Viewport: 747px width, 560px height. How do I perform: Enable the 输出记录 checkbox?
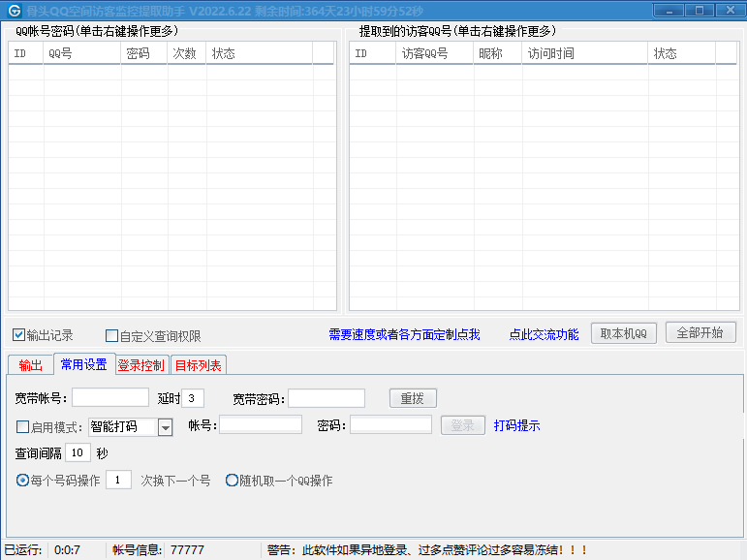point(19,335)
